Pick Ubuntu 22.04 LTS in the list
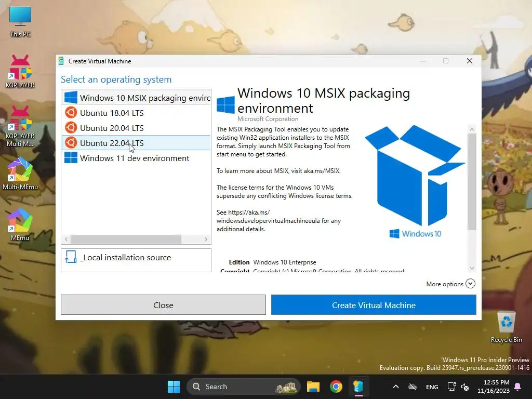532x399 pixels. coord(136,143)
